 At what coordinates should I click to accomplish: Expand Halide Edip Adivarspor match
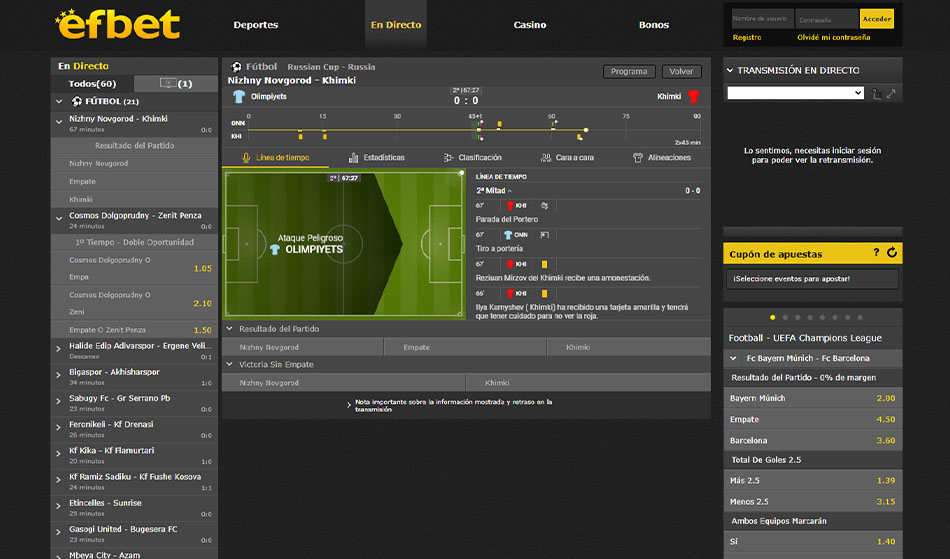coord(59,349)
